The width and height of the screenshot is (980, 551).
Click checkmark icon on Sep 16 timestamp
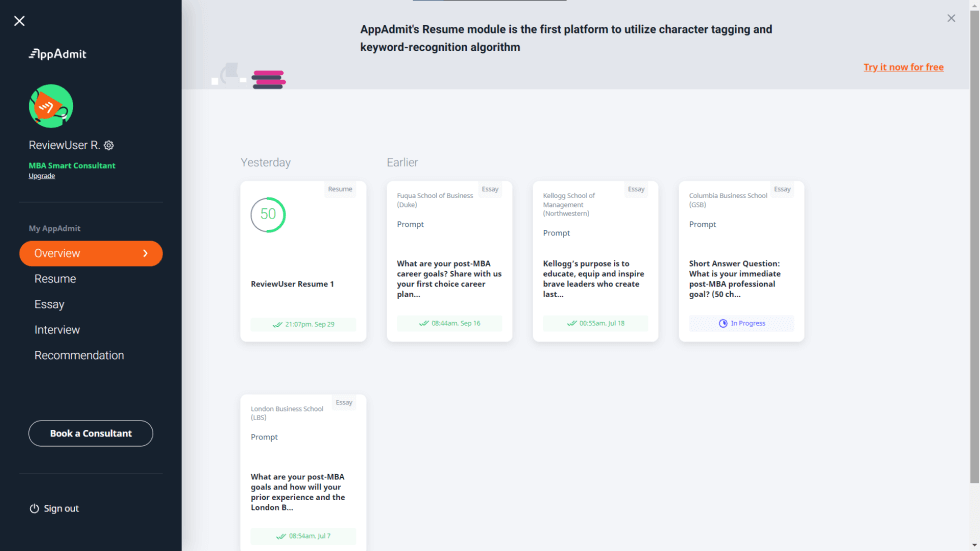[424, 324]
